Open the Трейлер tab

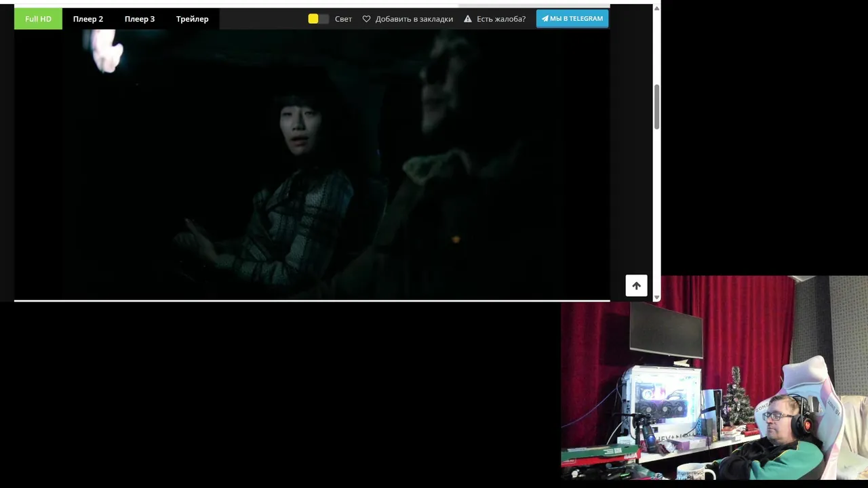pos(193,19)
